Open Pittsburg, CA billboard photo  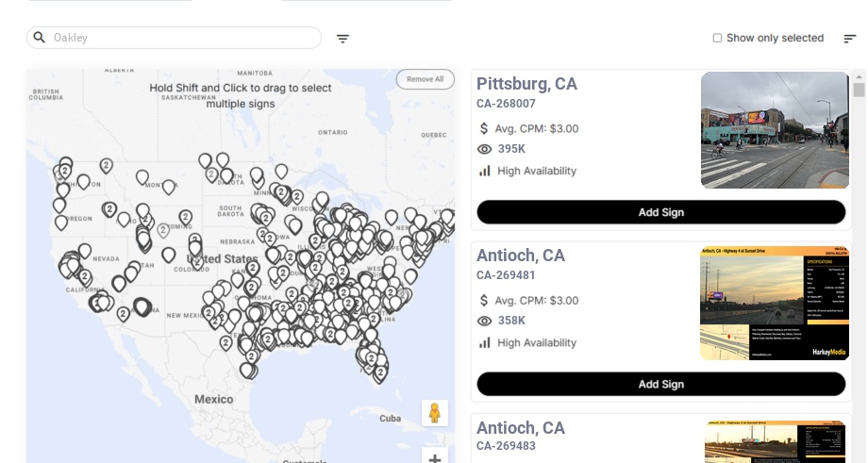pyautogui.click(x=775, y=130)
